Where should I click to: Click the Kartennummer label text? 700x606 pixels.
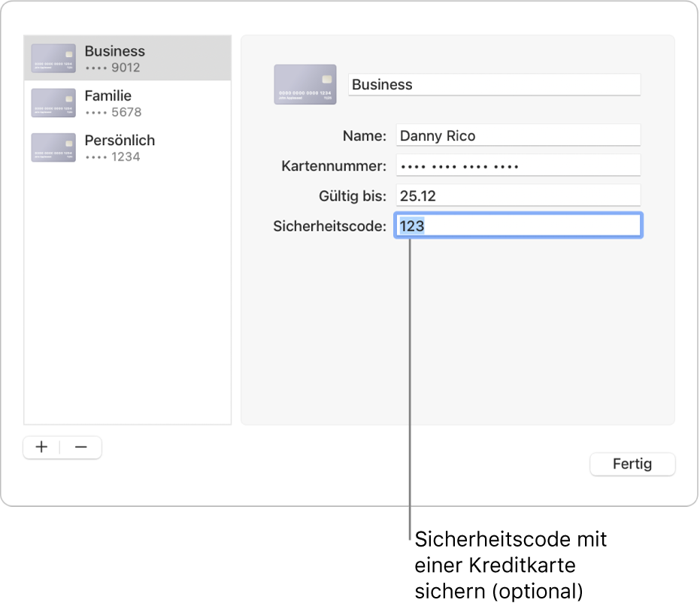tap(334, 166)
